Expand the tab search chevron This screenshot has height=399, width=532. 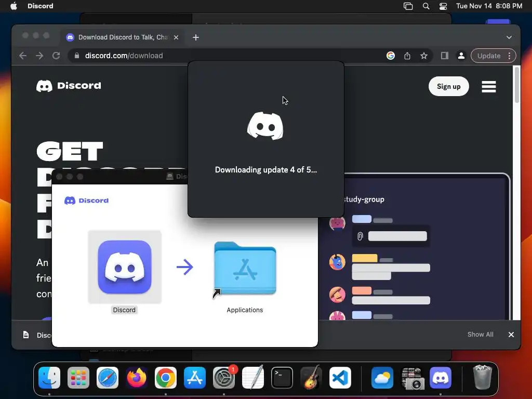click(509, 37)
